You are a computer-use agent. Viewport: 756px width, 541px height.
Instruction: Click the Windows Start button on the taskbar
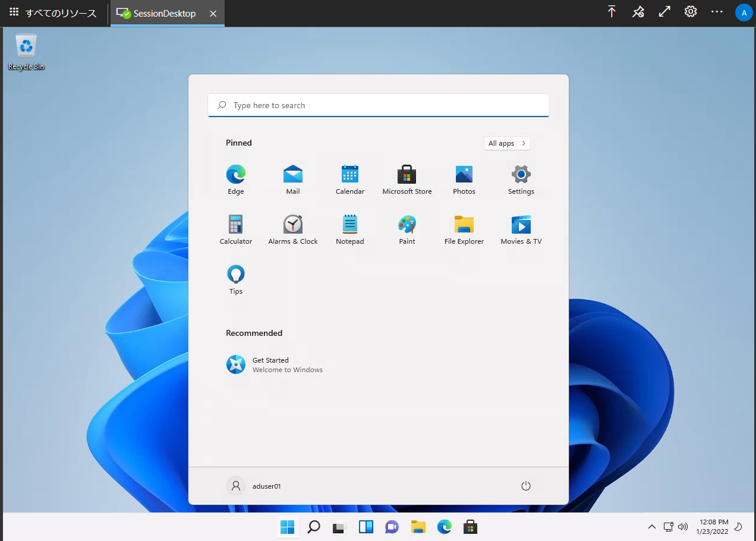pyautogui.click(x=288, y=527)
